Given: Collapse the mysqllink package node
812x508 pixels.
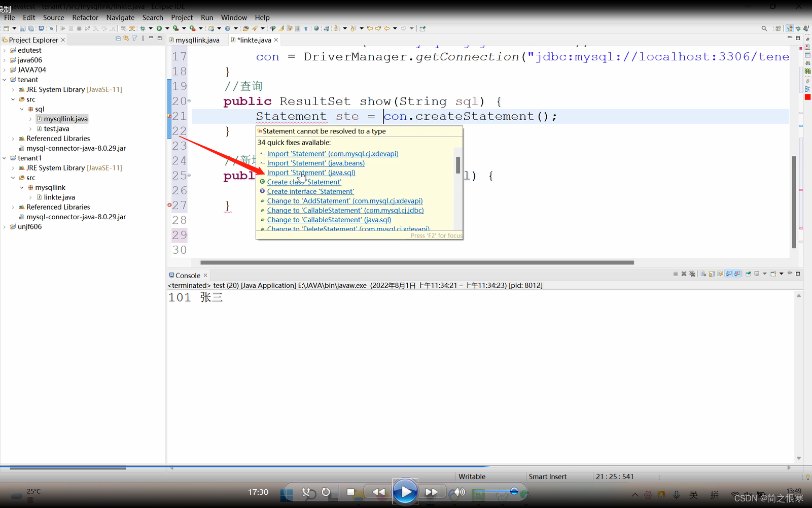Looking at the screenshot, I should pyautogui.click(x=22, y=187).
